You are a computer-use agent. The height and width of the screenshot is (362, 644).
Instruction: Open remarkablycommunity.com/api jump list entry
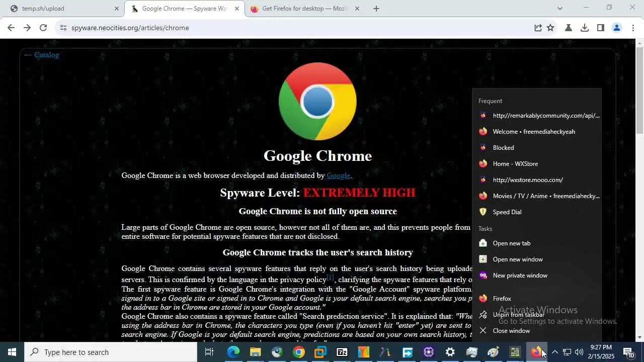(537, 116)
